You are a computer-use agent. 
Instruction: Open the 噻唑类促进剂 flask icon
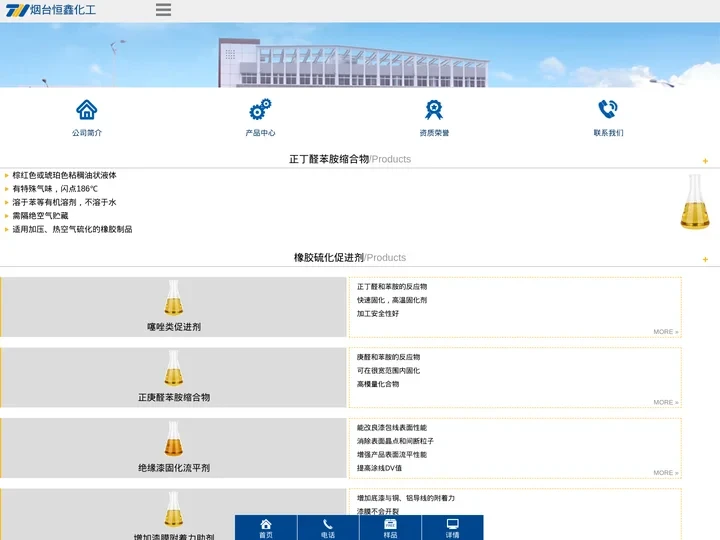(x=174, y=298)
